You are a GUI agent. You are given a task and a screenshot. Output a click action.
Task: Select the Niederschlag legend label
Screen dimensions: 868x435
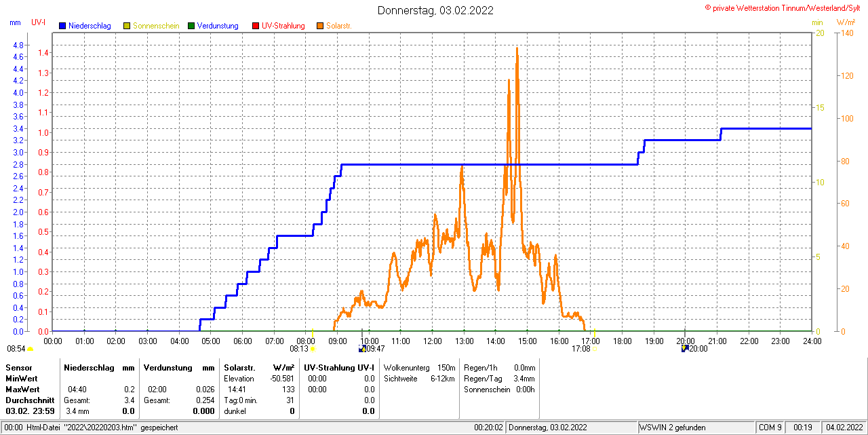[x=89, y=26]
